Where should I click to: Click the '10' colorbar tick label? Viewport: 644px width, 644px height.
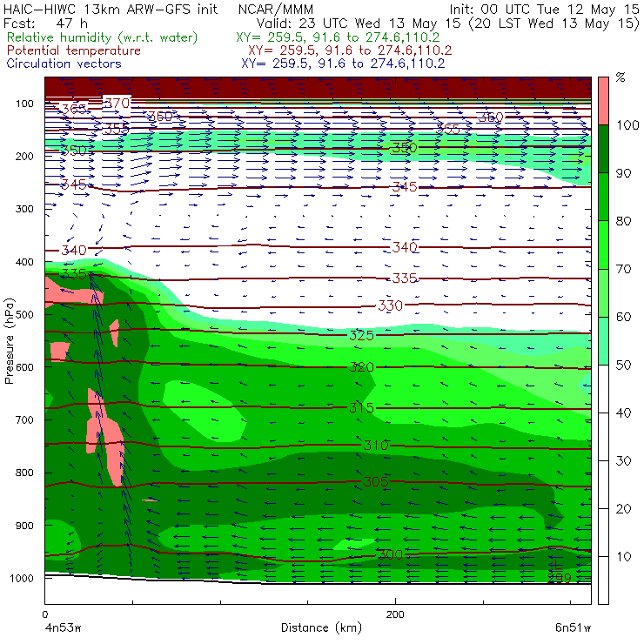623,557
